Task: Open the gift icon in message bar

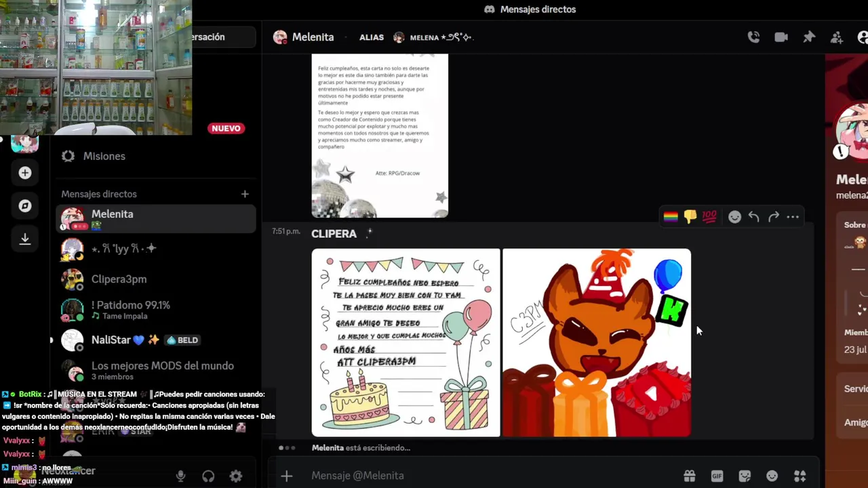Action: point(690,476)
